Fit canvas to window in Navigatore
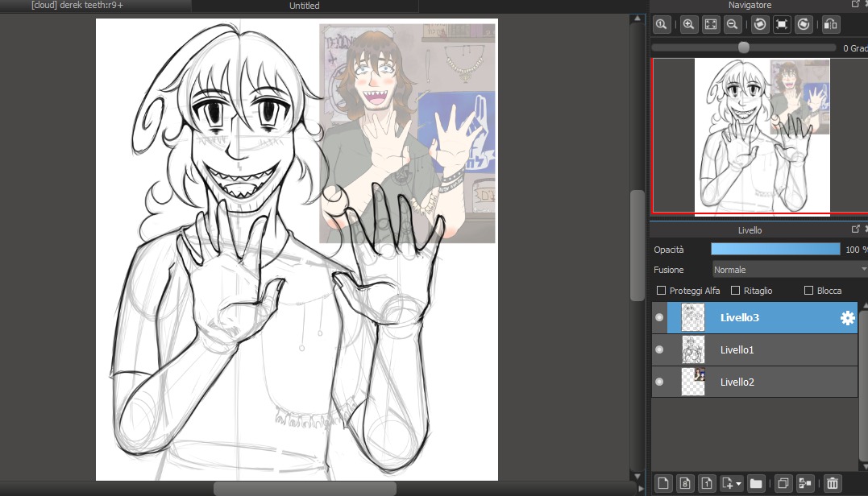868x496 pixels. click(x=711, y=24)
